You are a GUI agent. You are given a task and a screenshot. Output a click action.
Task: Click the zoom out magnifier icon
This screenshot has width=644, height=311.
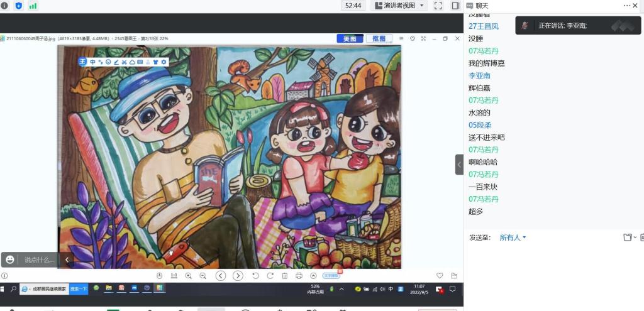pos(203,276)
